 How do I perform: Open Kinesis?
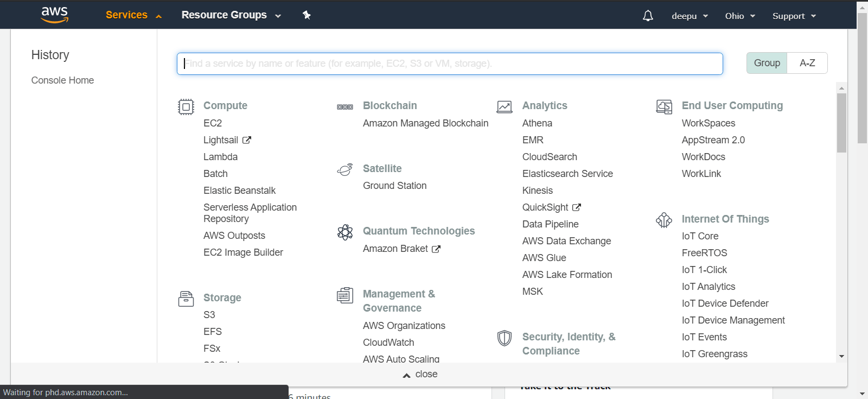(x=538, y=191)
